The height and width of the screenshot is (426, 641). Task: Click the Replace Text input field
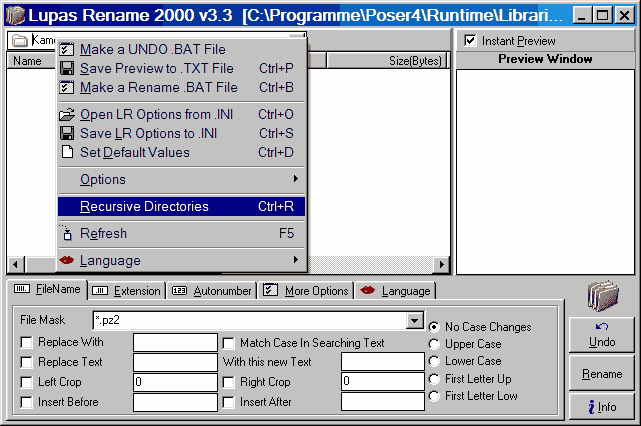(x=175, y=362)
